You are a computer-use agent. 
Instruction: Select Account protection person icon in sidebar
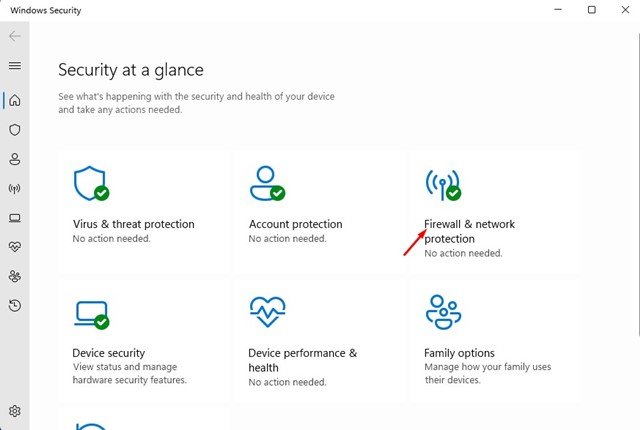(x=15, y=159)
